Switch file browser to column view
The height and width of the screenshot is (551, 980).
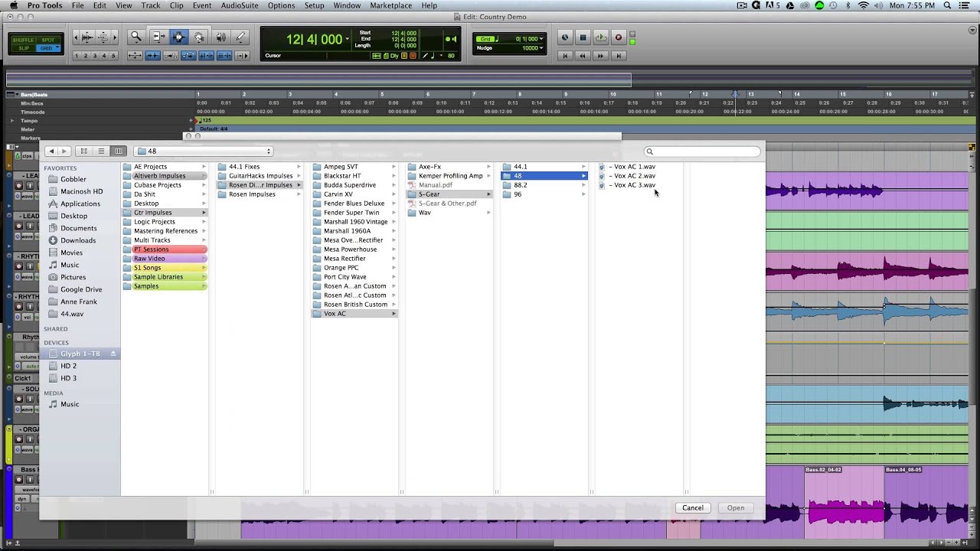click(x=118, y=152)
